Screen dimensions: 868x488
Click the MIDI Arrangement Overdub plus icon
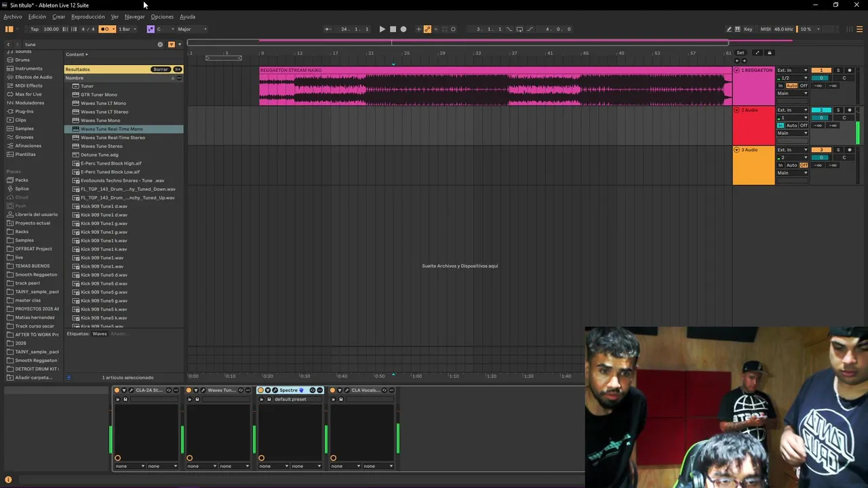pos(418,29)
